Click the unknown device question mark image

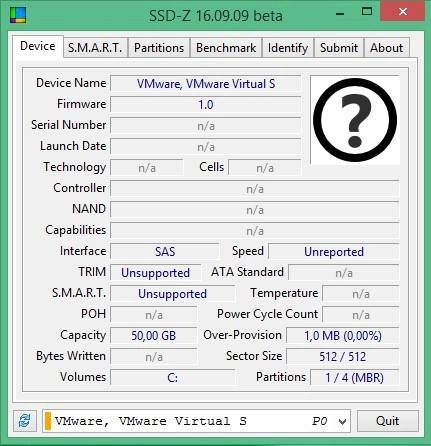(x=355, y=120)
